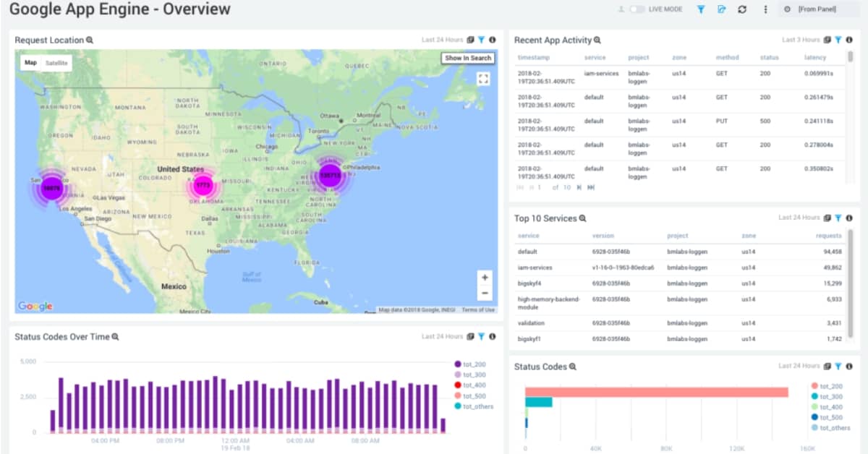This screenshot has height=454, width=868.
Task: Select latency value 0.069991s
Action: pos(819,74)
